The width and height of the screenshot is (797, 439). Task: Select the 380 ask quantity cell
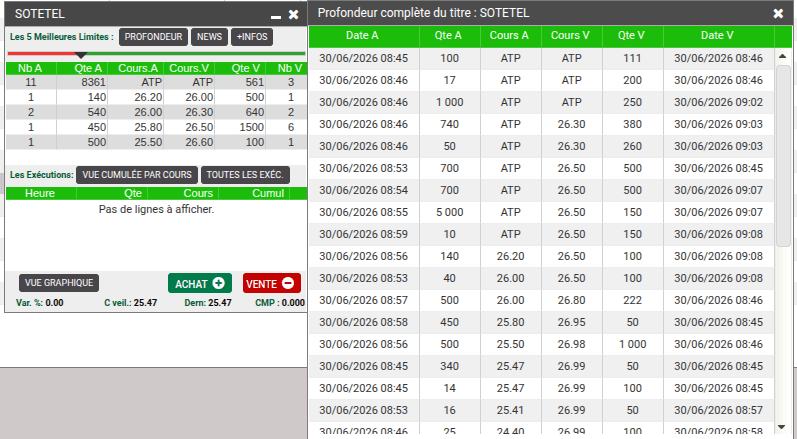pos(632,124)
